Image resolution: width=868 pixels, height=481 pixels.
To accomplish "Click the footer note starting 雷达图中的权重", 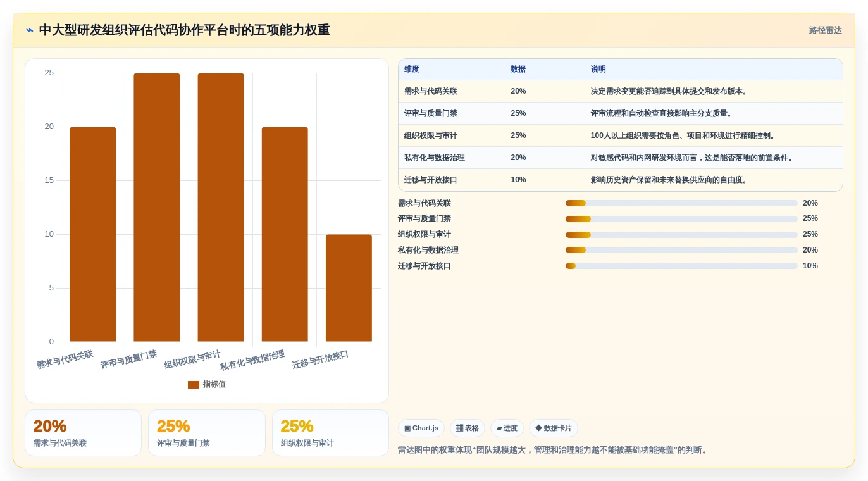I will [554, 450].
